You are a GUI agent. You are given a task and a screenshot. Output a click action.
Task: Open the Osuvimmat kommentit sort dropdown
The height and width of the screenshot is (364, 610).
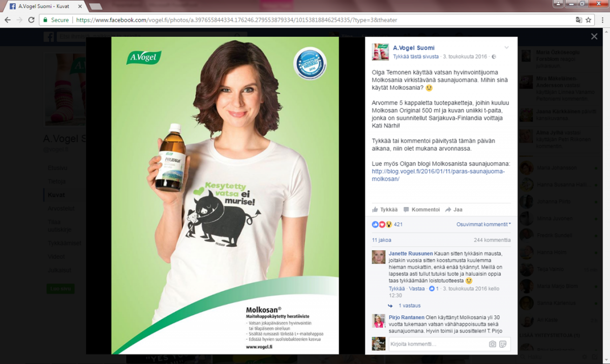pyautogui.click(x=483, y=224)
